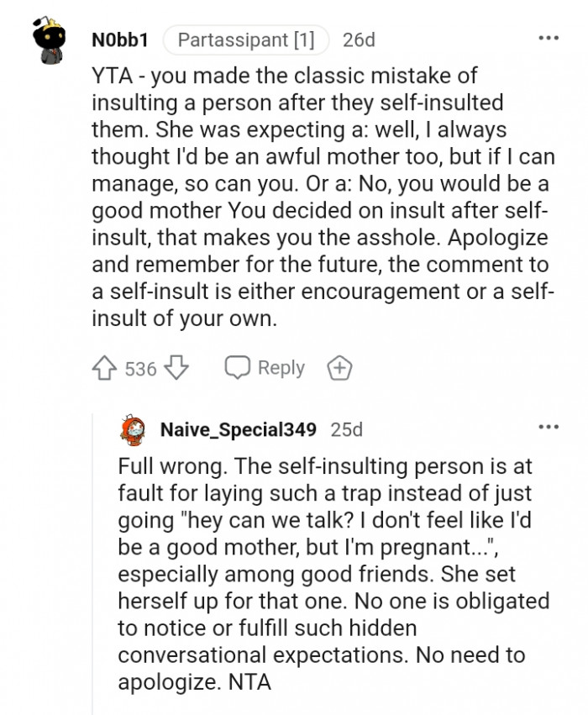Open the Partassipant [1] flair
The width and height of the screenshot is (588, 715).
pyautogui.click(x=244, y=38)
